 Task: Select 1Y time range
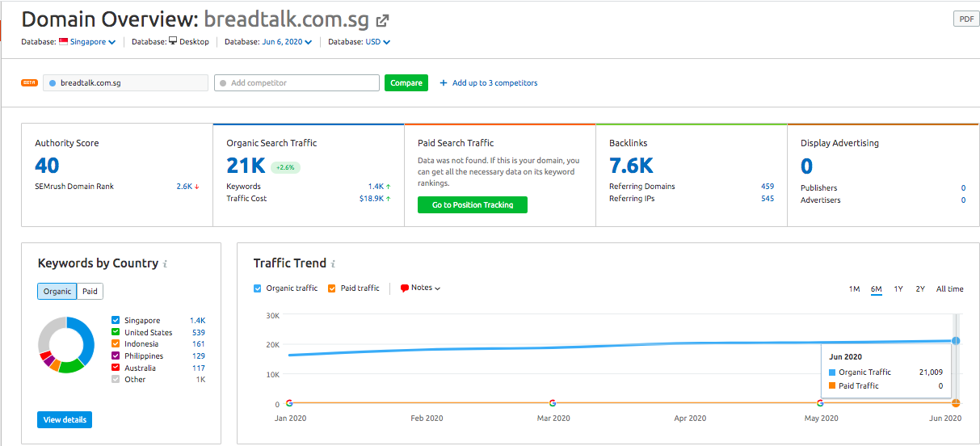tap(898, 289)
